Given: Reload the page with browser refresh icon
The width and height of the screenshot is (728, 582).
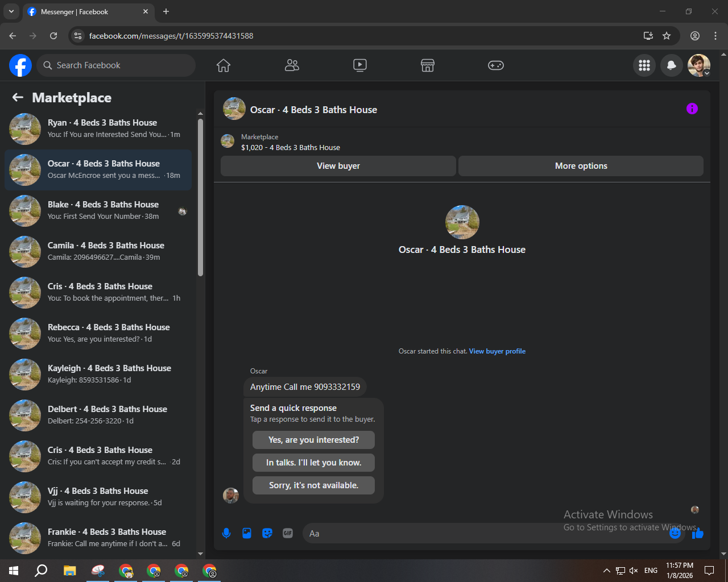Looking at the screenshot, I should click(x=53, y=36).
